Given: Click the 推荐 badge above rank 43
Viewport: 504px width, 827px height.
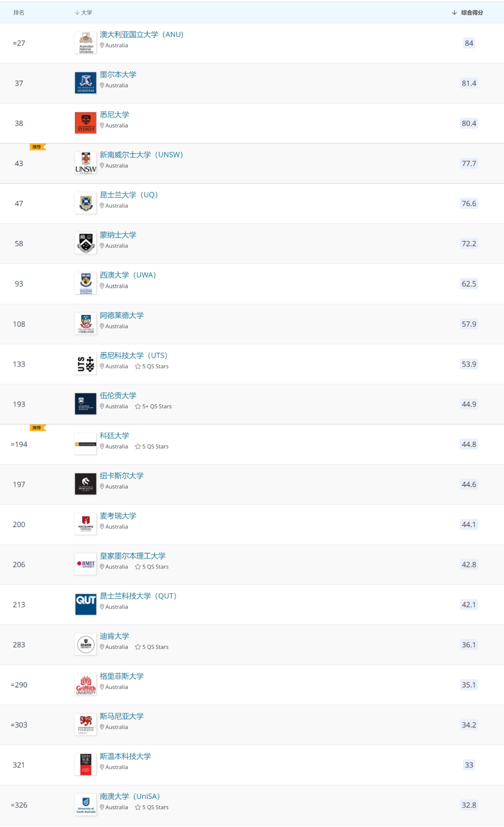Looking at the screenshot, I should point(38,147).
